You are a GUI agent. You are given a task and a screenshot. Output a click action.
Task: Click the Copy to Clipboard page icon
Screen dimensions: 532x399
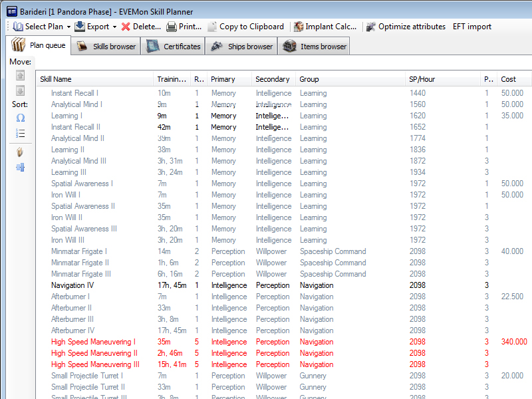click(212, 27)
